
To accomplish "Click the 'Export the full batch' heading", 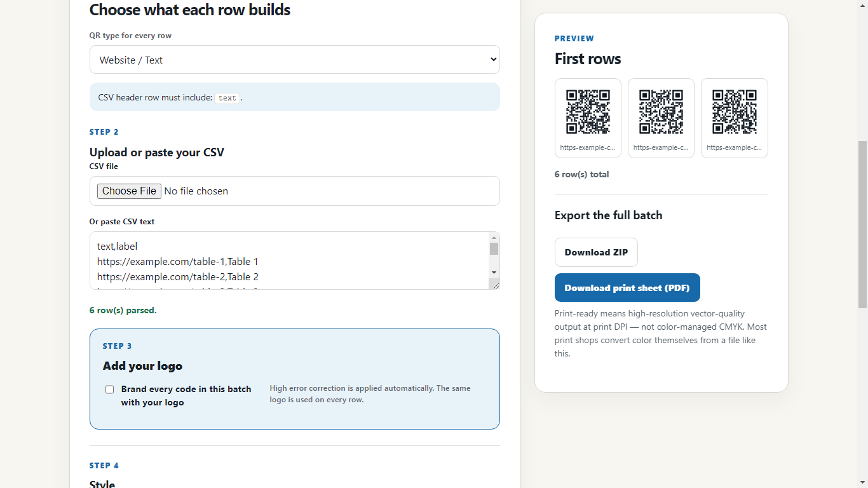I will (x=608, y=215).
